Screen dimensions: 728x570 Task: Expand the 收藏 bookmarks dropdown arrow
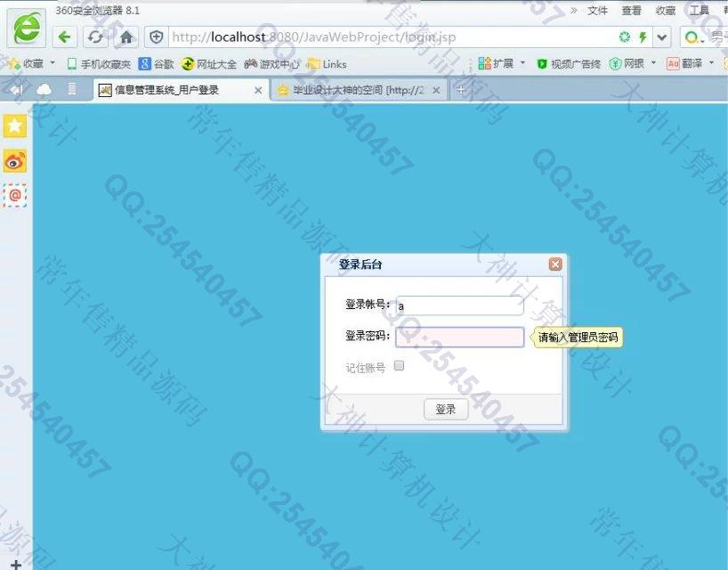[53, 62]
